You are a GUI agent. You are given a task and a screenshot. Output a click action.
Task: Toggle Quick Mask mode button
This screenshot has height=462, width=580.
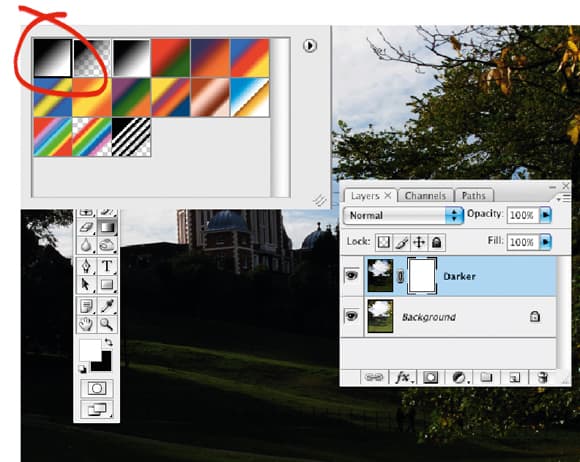point(97,388)
